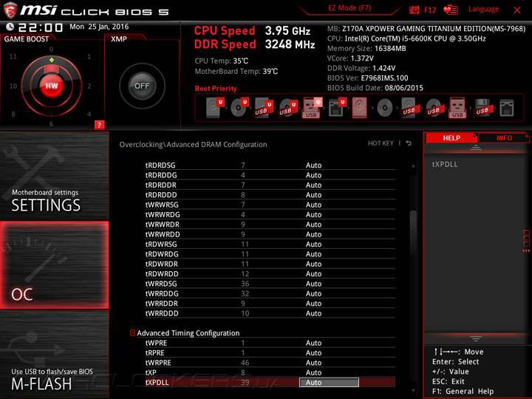Select the UEFI hard disk boot device icon

[x=216, y=108]
